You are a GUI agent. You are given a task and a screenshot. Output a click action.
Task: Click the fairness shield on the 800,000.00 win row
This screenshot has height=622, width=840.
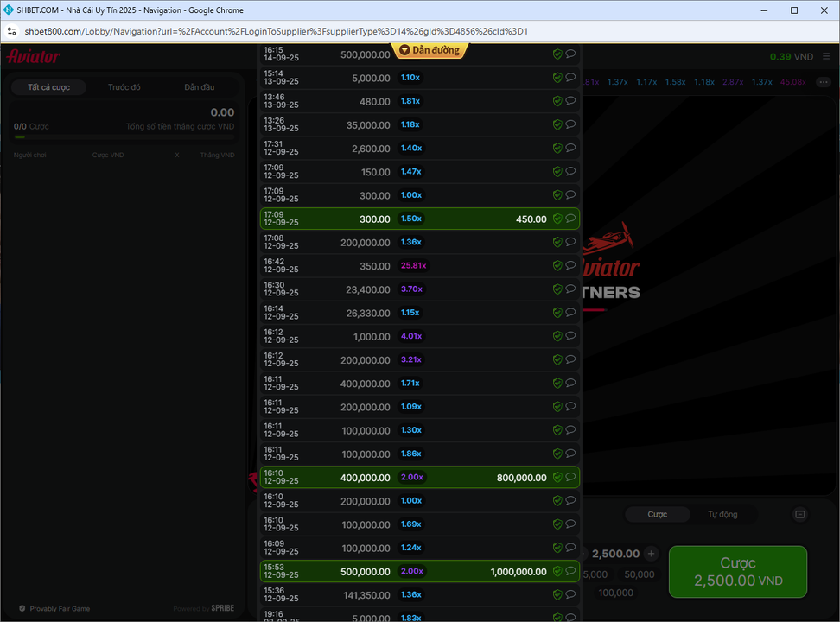pos(557,477)
